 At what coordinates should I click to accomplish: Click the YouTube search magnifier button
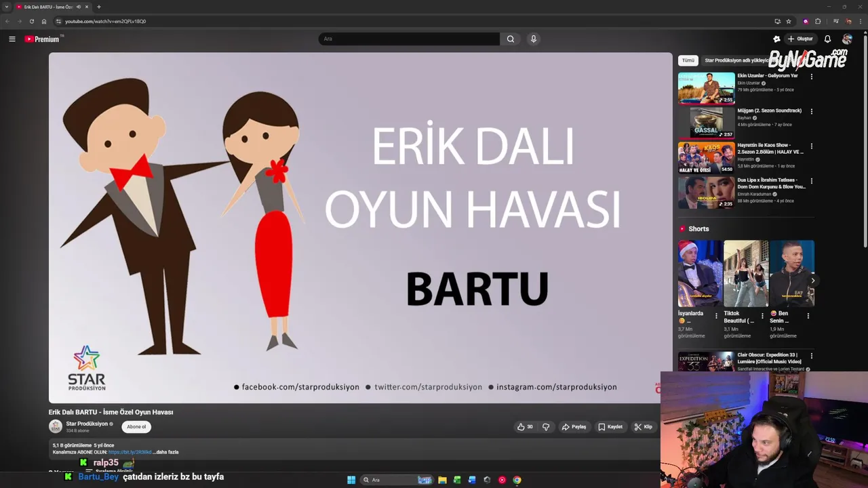(511, 39)
